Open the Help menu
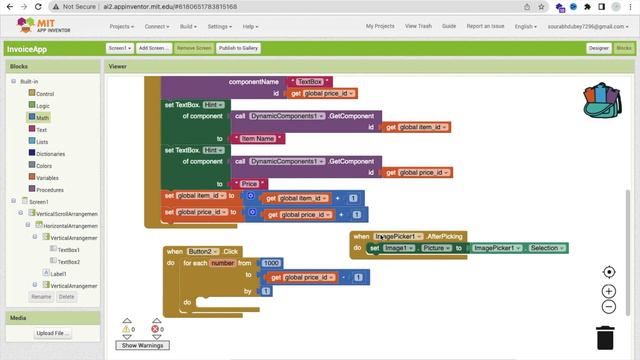Screen dimensions: 640x360 click(x=250, y=27)
